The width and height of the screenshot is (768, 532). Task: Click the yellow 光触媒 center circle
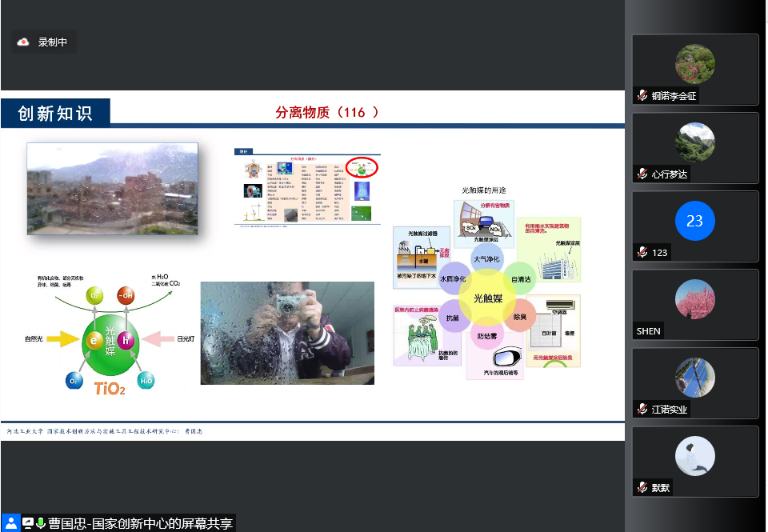[x=488, y=298]
